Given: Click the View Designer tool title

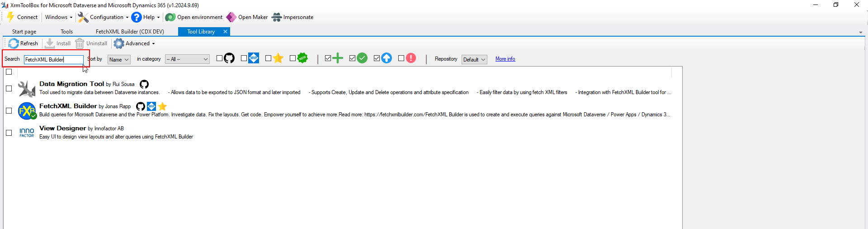Looking at the screenshot, I should (62, 128).
